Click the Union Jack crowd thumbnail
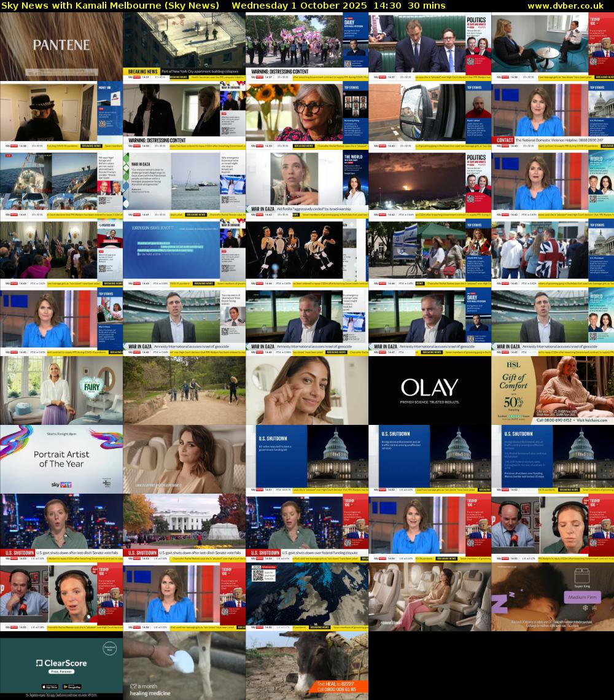Screen dimensions: 614x700 point(553,253)
